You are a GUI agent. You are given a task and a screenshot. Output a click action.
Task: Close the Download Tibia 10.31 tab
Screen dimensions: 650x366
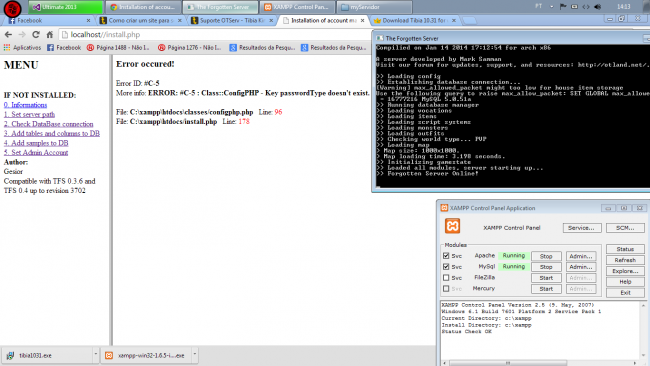point(454,20)
